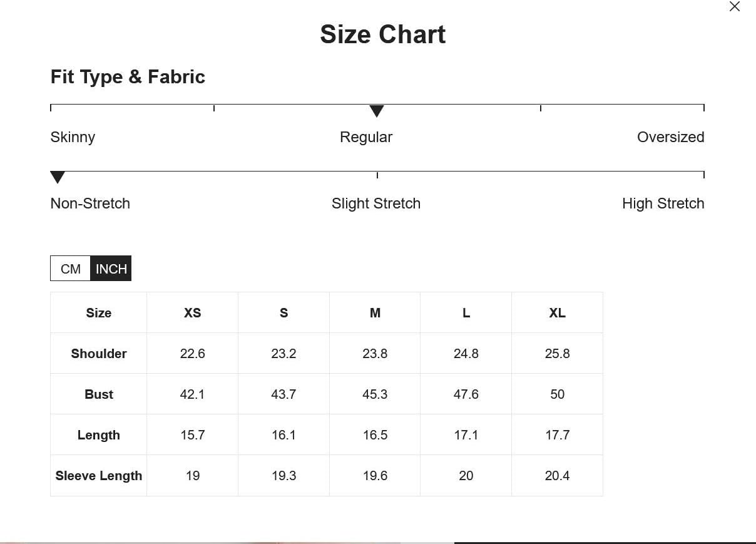Screen dimensions: 756x544
Task: Click the Shoulder row label
Action: point(99,354)
